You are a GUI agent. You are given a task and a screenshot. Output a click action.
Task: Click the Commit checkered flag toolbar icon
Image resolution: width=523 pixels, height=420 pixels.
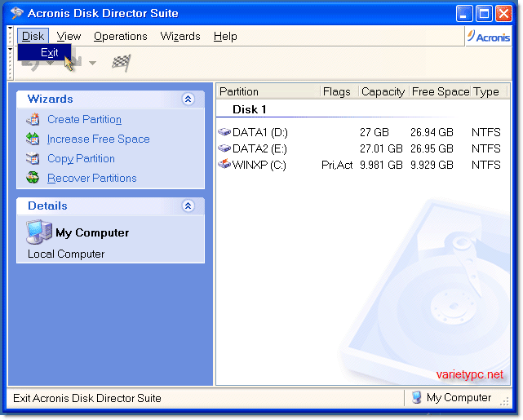click(121, 62)
